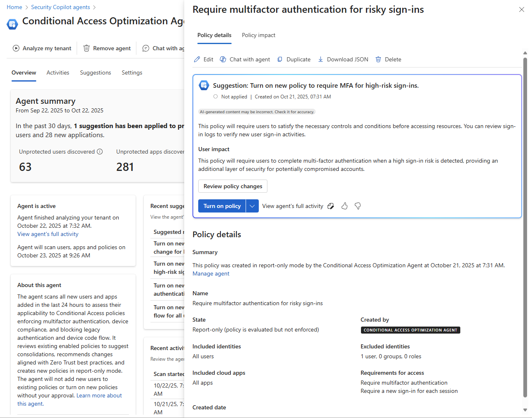Click the info icon next to Unprotected users discovered
This screenshot has height=418, width=532.
[x=100, y=152]
